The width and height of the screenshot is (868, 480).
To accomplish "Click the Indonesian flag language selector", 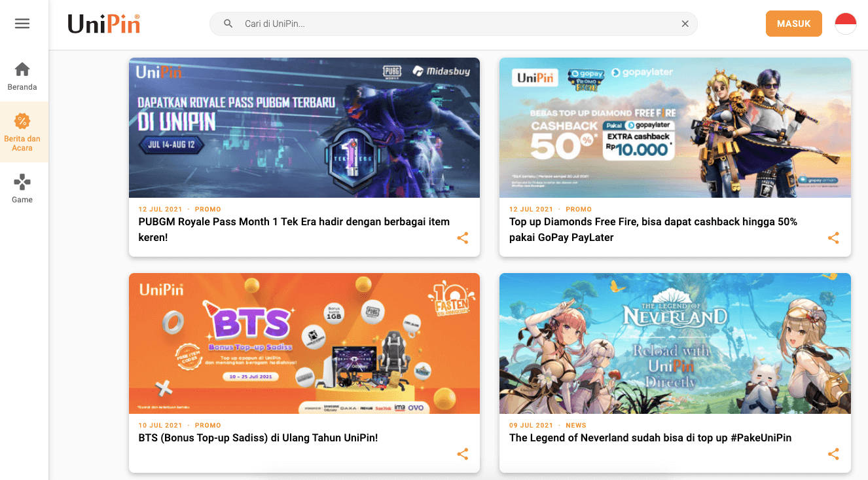I will (845, 23).
